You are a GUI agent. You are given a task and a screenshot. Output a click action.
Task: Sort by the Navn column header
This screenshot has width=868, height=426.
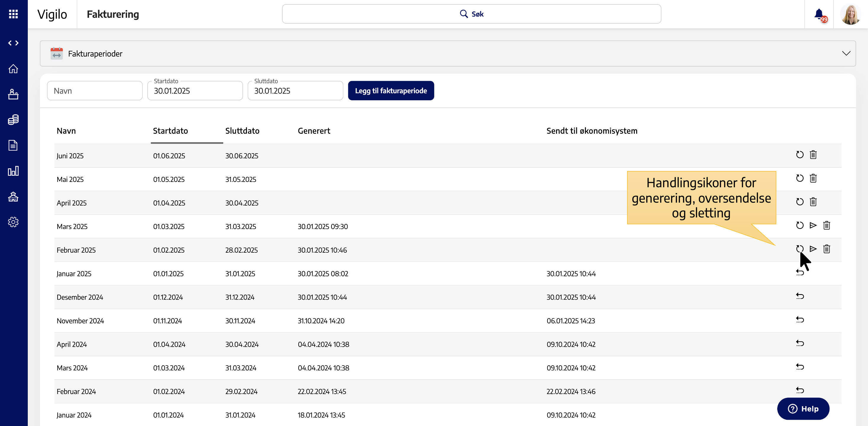pyautogui.click(x=66, y=131)
